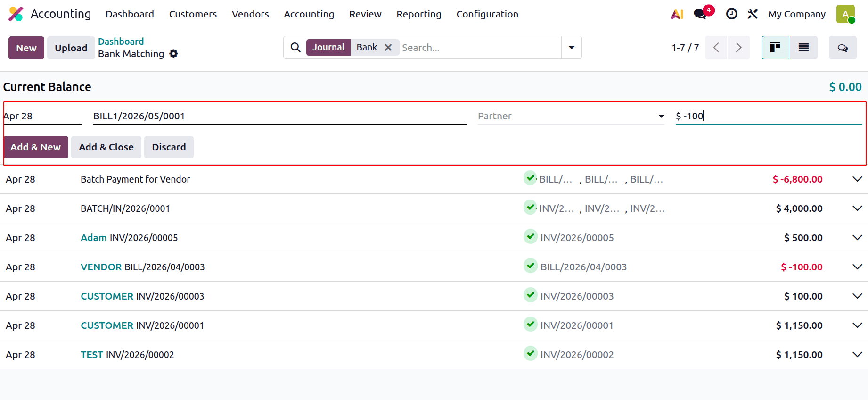Screen dimensions: 868x400
Task: Follow the Dashboard breadcrumb link
Action: (x=121, y=42)
